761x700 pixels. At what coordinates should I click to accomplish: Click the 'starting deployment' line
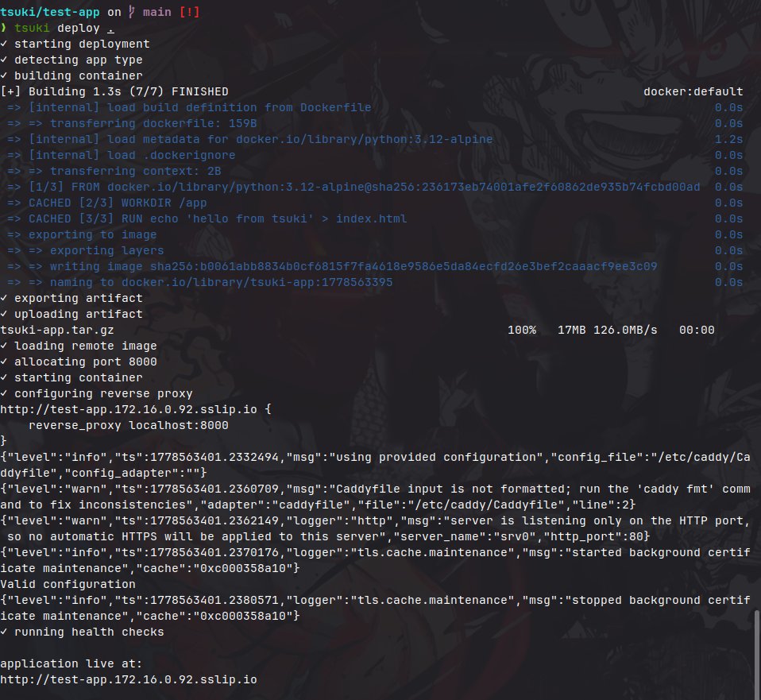(75, 44)
